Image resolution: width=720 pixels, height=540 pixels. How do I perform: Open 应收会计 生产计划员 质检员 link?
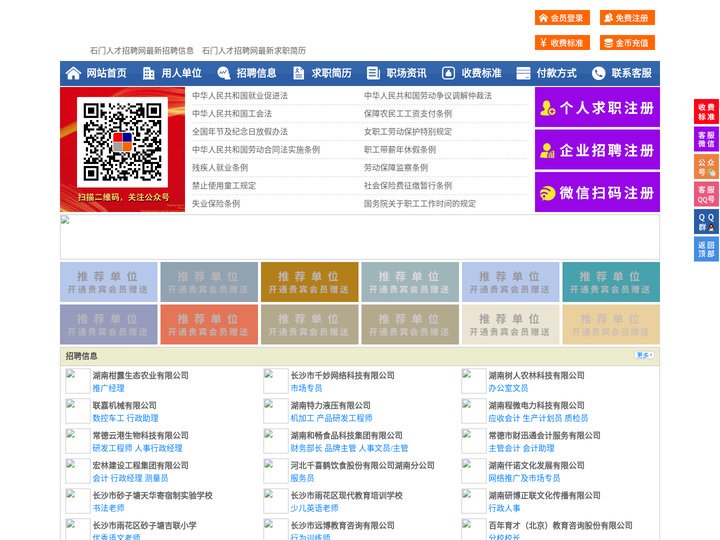(x=538, y=418)
